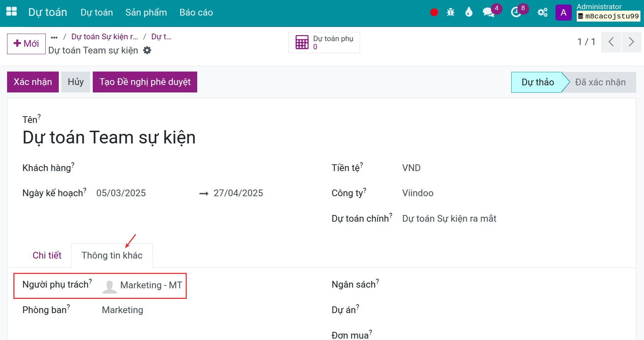The image size is (644, 340).
Task: Click the red recording dot icon
Action: (434, 12)
